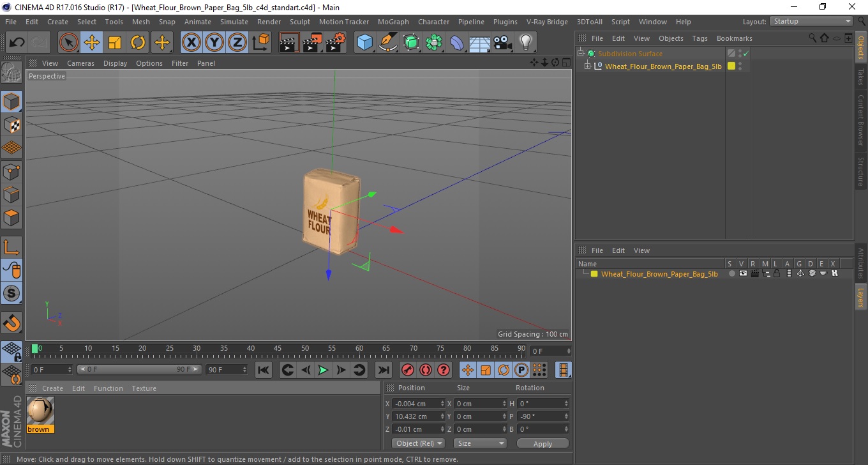This screenshot has width=868, height=465.
Task: Click the Apply button
Action: [x=542, y=443]
